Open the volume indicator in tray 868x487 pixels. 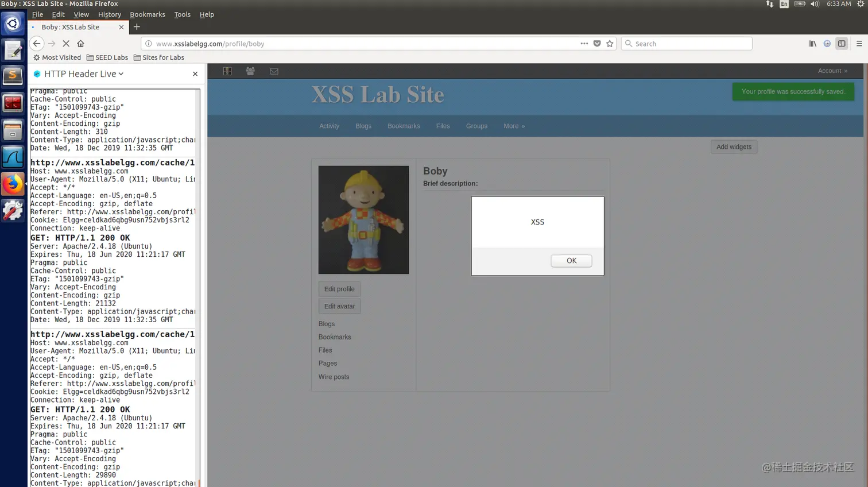pos(815,4)
